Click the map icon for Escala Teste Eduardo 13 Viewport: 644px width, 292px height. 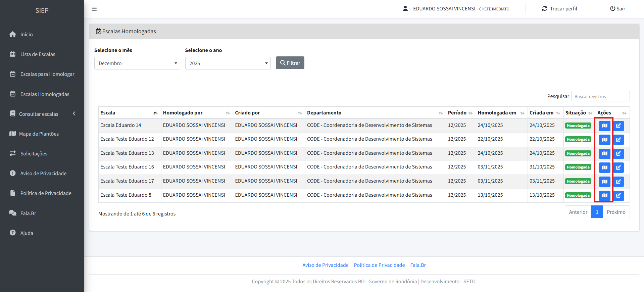pyautogui.click(x=604, y=154)
